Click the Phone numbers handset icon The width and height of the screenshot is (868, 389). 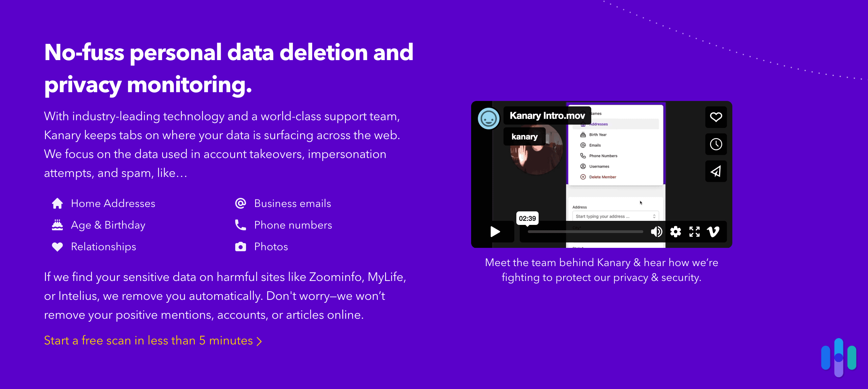[240, 225]
